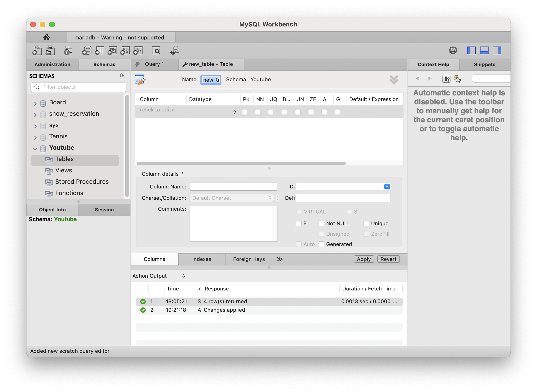Viewport: 537px width, 392px height.
Task: Create new schema toolbar icon
Action: click(x=87, y=50)
